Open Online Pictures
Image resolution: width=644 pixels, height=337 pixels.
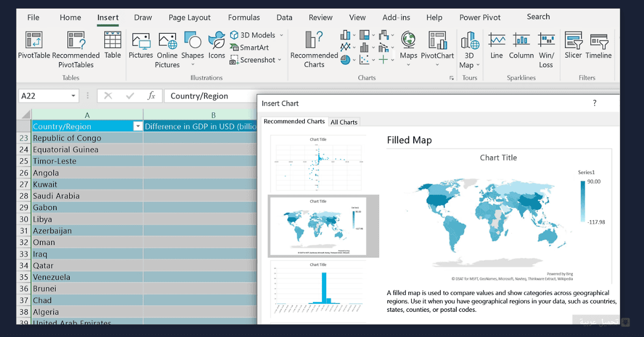tap(167, 49)
